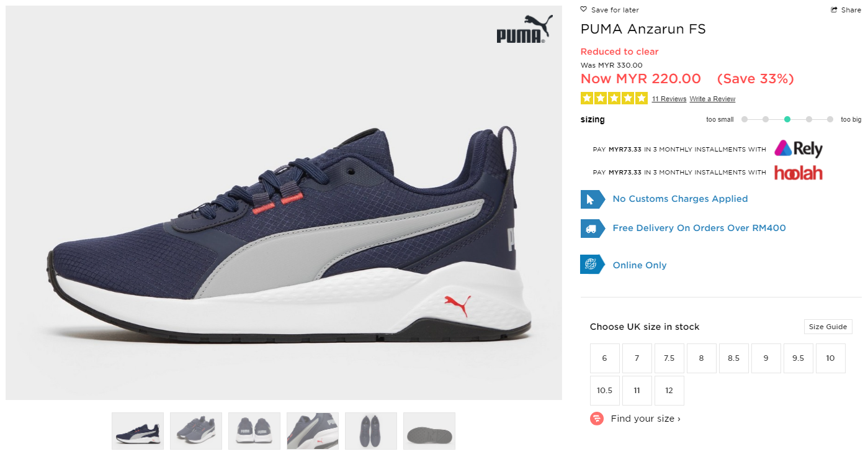This screenshot has height=454, width=868.
Task: Click the five-star rating
Action: click(614, 98)
